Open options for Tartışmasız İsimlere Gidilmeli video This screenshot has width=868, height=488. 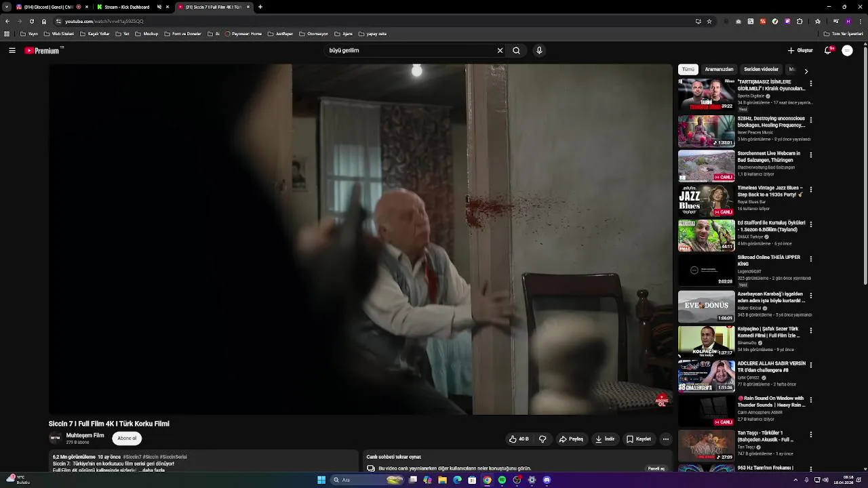pyautogui.click(x=811, y=84)
